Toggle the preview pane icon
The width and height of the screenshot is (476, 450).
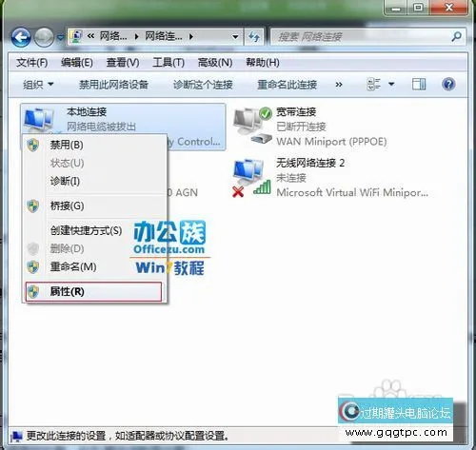pyautogui.click(x=419, y=85)
